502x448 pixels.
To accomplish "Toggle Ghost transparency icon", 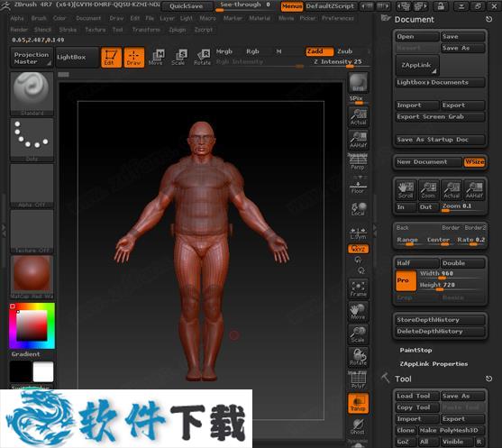I will pyautogui.click(x=359, y=426).
